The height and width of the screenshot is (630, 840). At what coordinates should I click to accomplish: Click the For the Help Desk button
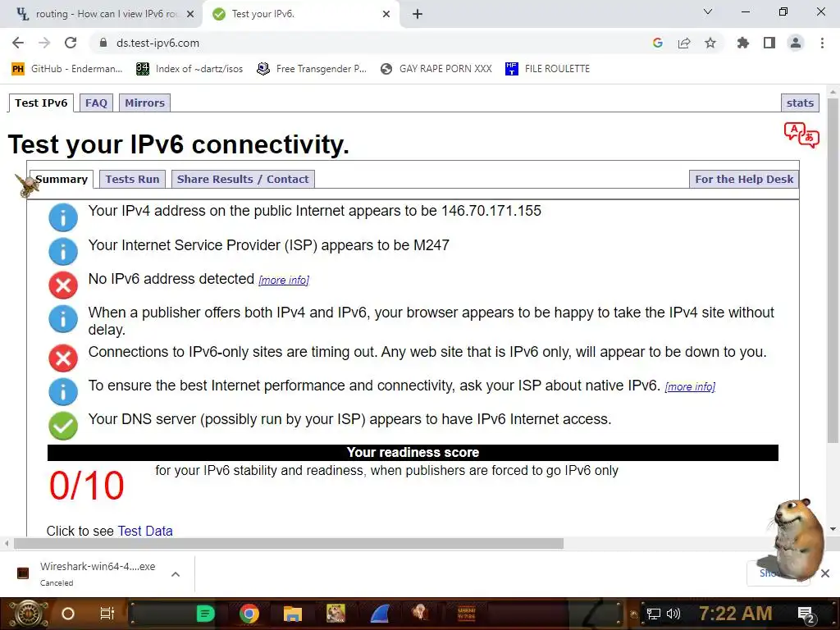[744, 180]
